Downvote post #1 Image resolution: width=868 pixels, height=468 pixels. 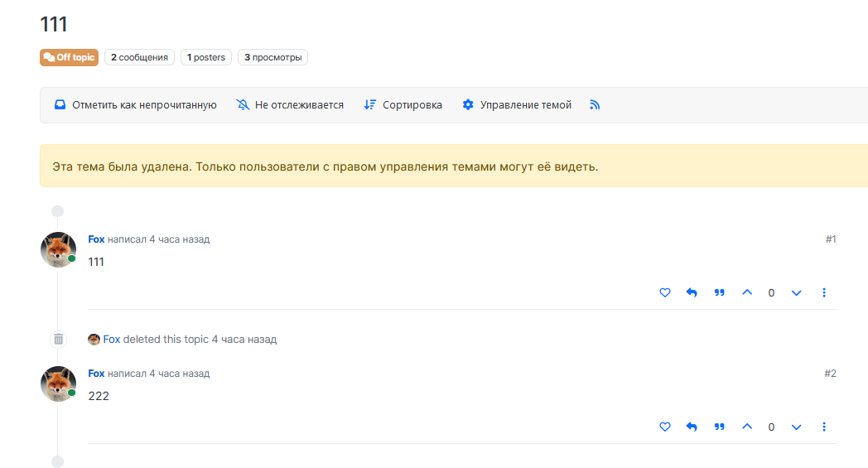(x=796, y=292)
